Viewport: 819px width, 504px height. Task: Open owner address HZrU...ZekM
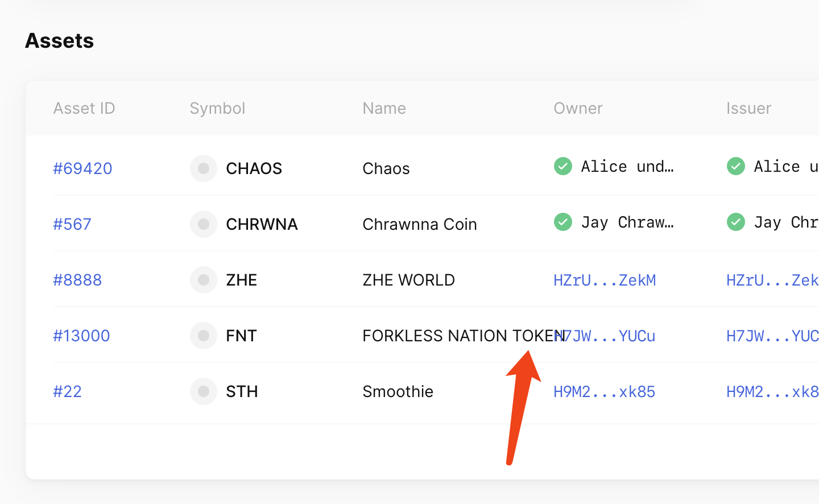[605, 280]
